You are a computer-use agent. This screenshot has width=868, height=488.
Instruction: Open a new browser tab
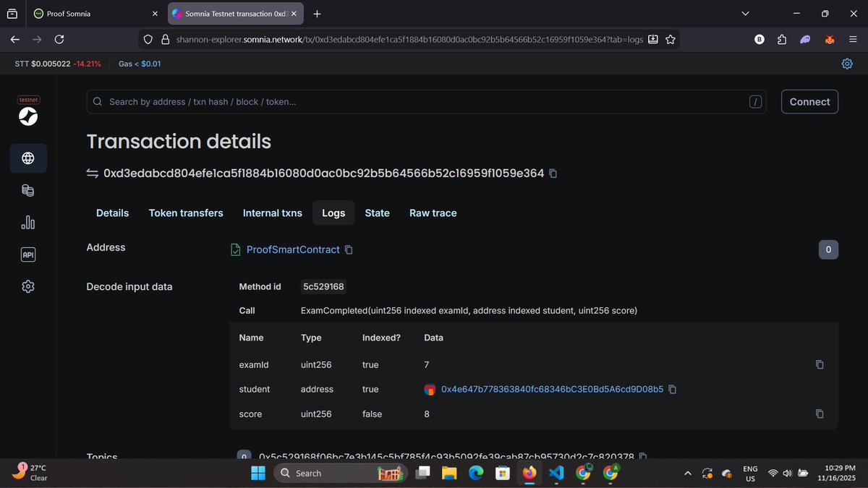click(317, 14)
